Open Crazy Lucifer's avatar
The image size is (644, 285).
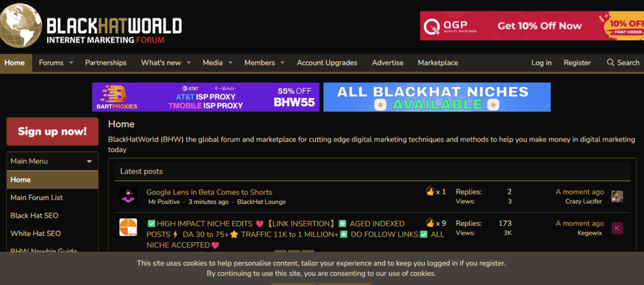[x=617, y=197]
